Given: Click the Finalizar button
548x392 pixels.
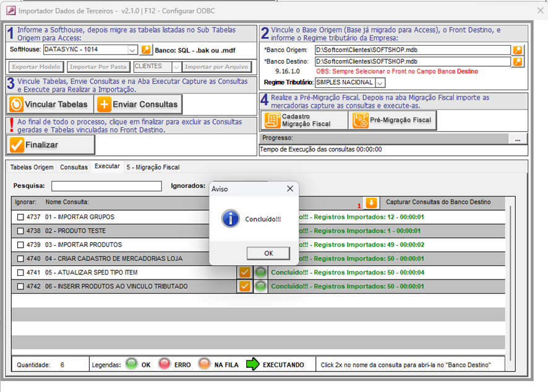Looking at the screenshot, I should (x=51, y=145).
